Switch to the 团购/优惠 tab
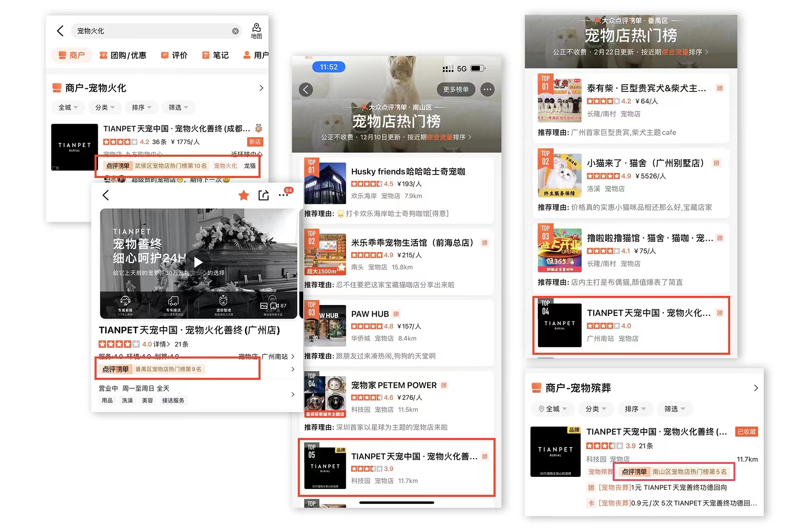The width and height of the screenshot is (803, 532). (x=123, y=55)
